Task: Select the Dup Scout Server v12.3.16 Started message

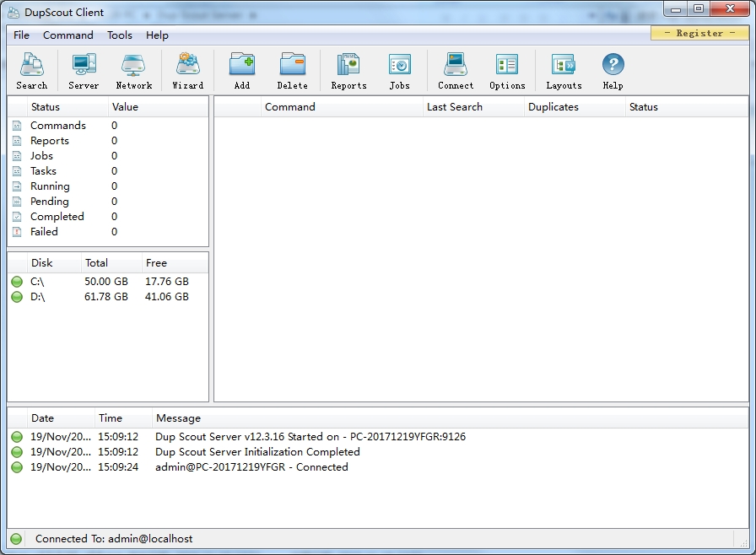Action: pos(310,437)
